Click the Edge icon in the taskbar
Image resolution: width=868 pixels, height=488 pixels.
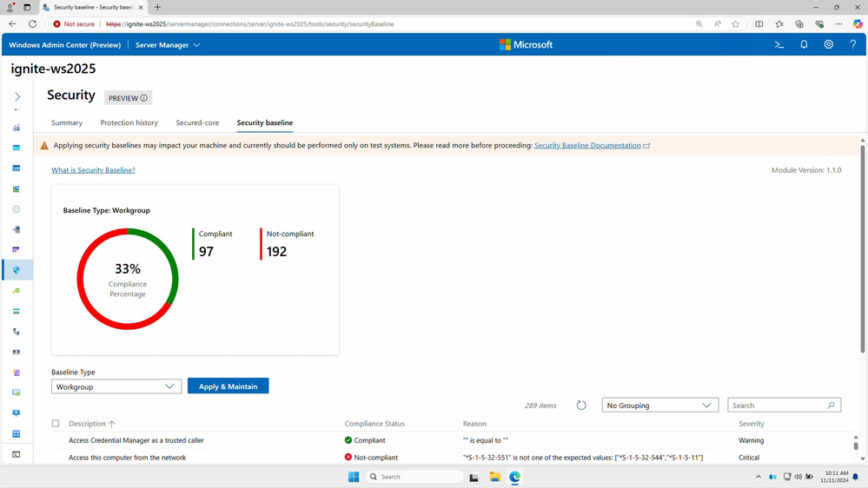515,477
